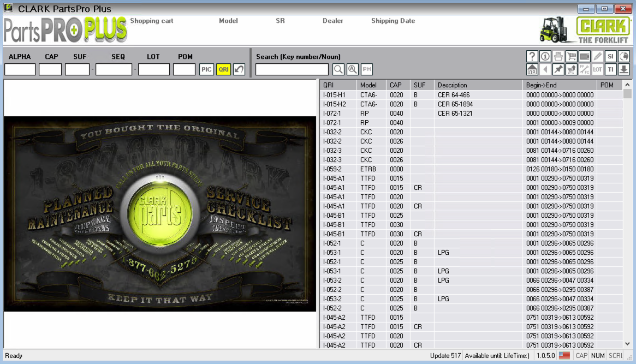
Task: Click the scroll up arrow of the list
Action: [627, 85]
